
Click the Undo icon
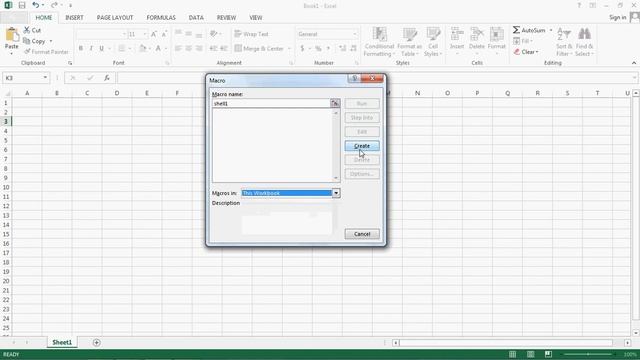36,5
